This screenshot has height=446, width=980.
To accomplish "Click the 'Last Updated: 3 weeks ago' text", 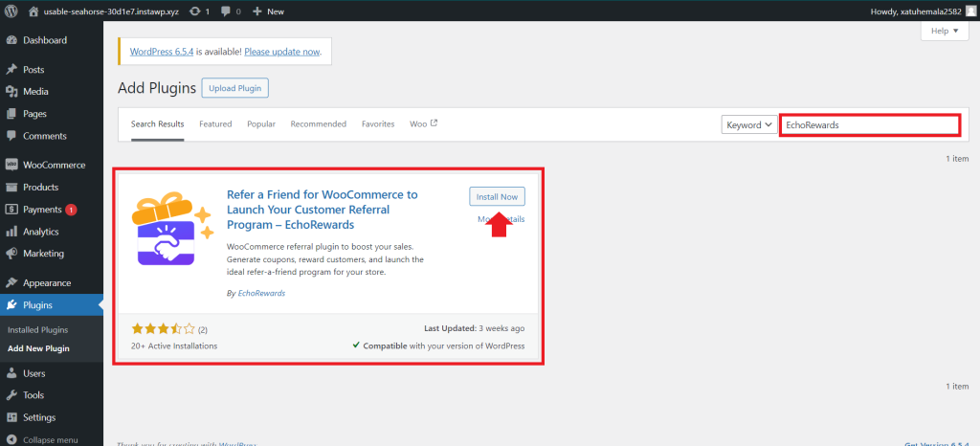I will pos(475,328).
